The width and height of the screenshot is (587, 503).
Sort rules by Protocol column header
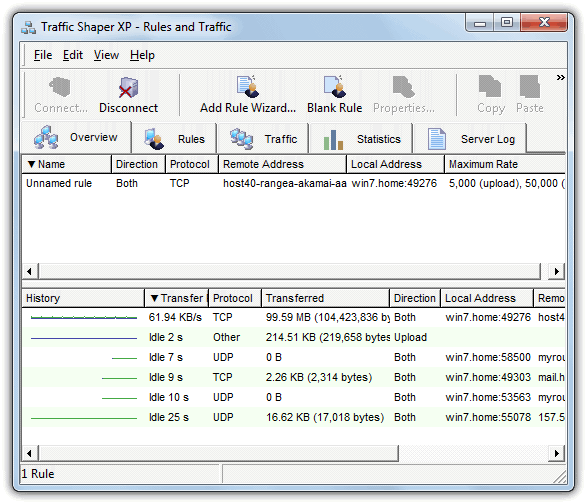pos(192,164)
